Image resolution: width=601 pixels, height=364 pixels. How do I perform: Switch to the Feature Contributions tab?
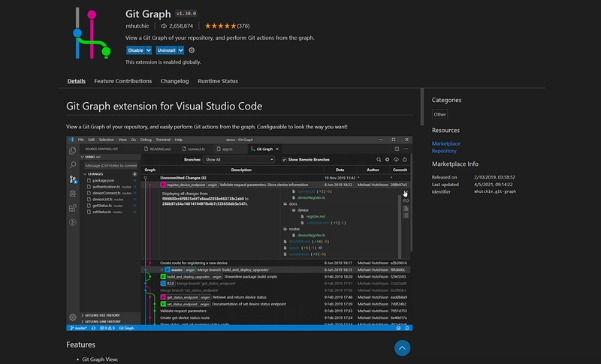coord(123,81)
